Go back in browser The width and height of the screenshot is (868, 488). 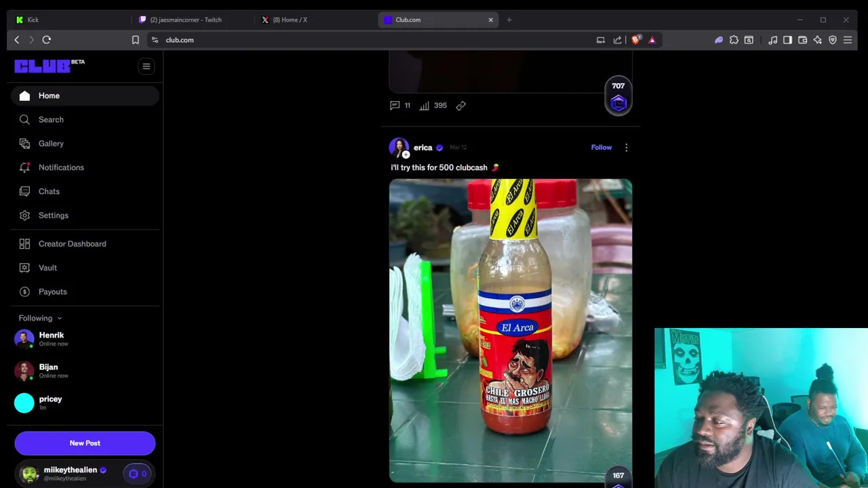point(17,40)
